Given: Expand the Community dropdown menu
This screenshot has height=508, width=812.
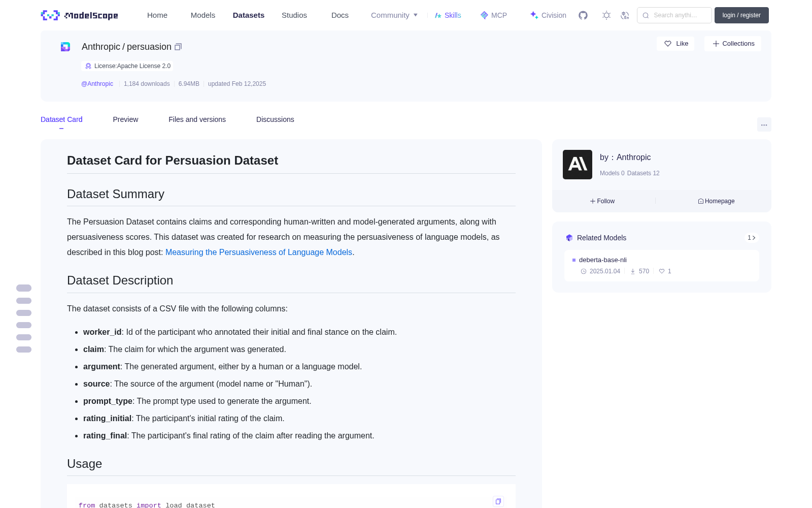Looking at the screenshot, I should click(394, 15).
